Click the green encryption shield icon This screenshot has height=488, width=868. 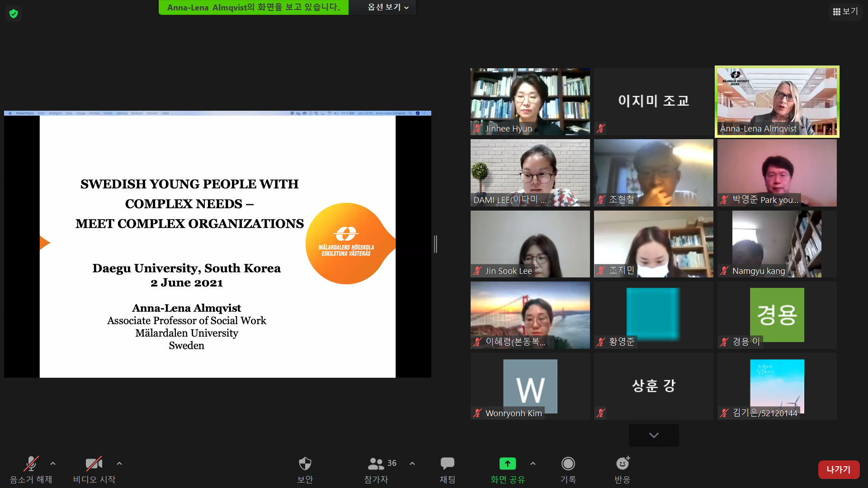pyautogui.click(x=14, y=14)
